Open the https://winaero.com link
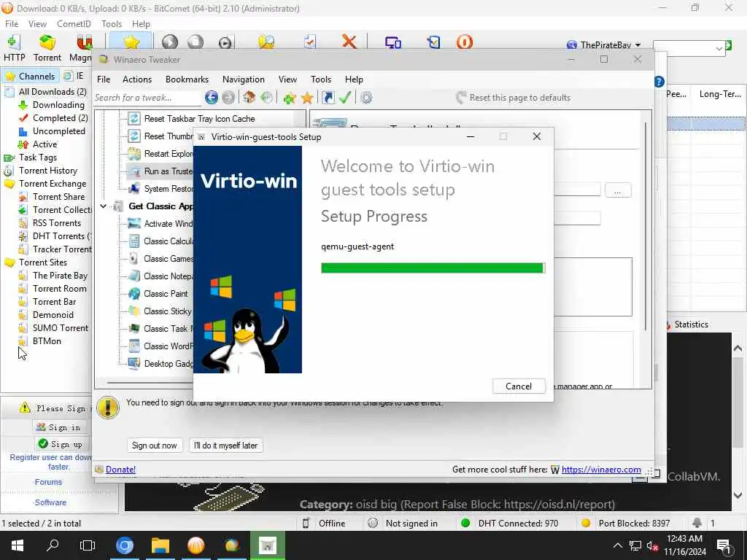This screenshot has height=560, width=747. coord(601,470)
